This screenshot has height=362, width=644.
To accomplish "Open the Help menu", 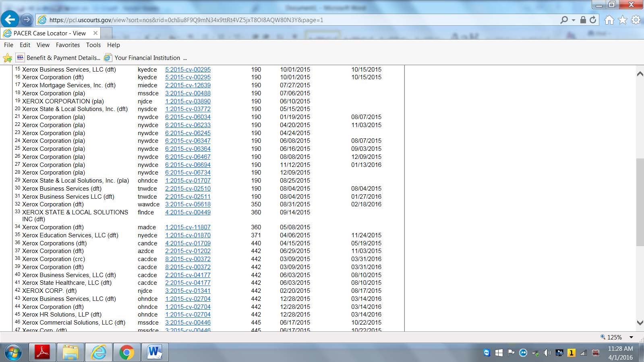I will click(x=114, y=45).
